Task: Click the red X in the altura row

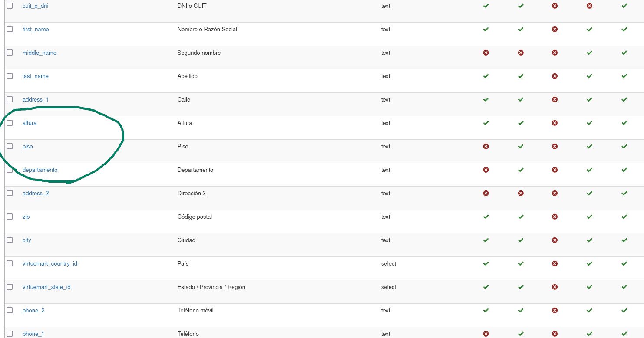Action: (x=555, y=123)
